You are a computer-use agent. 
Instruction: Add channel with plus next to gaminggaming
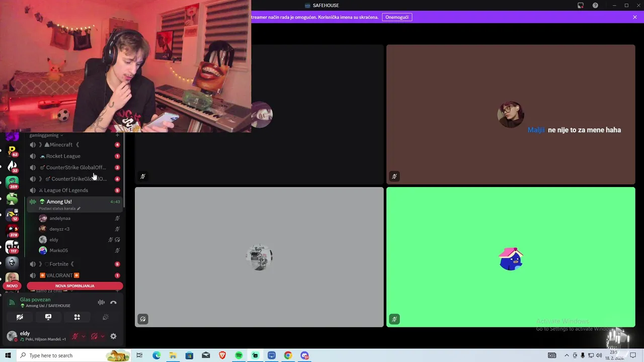coord(117,135)
